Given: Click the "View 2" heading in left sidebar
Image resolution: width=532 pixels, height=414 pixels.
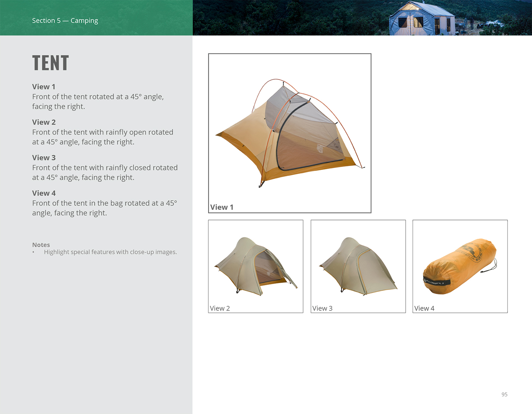Looking at the screenshot, I should pos(44,122).
